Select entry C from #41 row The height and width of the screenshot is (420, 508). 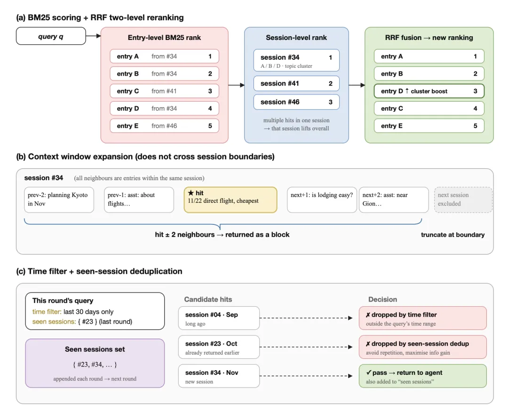164,91
